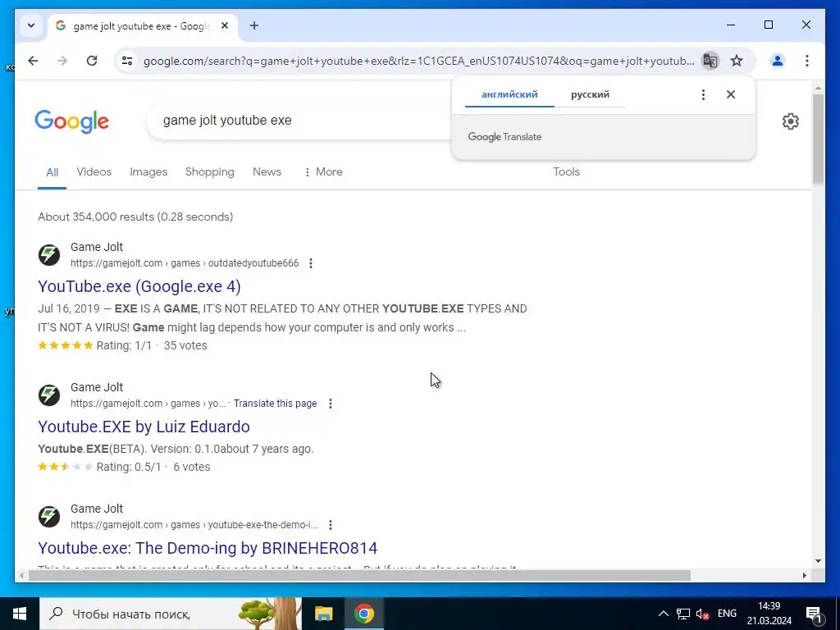Open the Tools search options

pyautogui.click(x=566, y=172)
